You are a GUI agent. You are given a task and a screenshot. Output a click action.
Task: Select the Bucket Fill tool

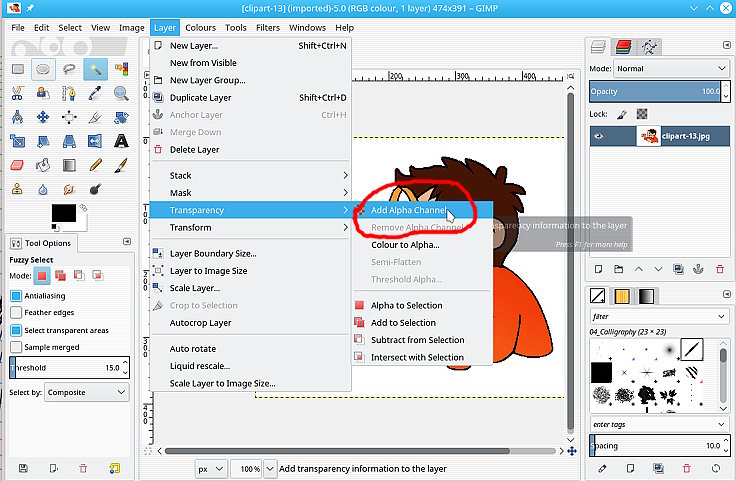pos(43,165)
